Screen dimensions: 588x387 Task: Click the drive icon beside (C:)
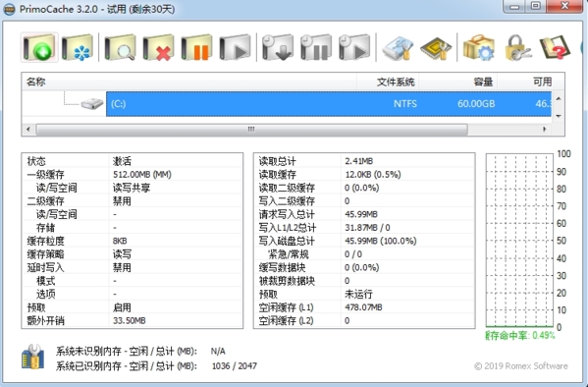coord(92,103)
